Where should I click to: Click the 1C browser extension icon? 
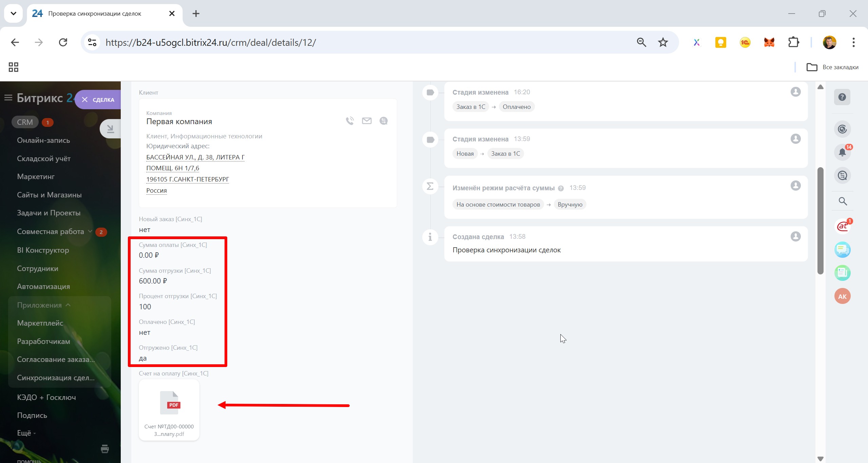click(x=745, y=42)
